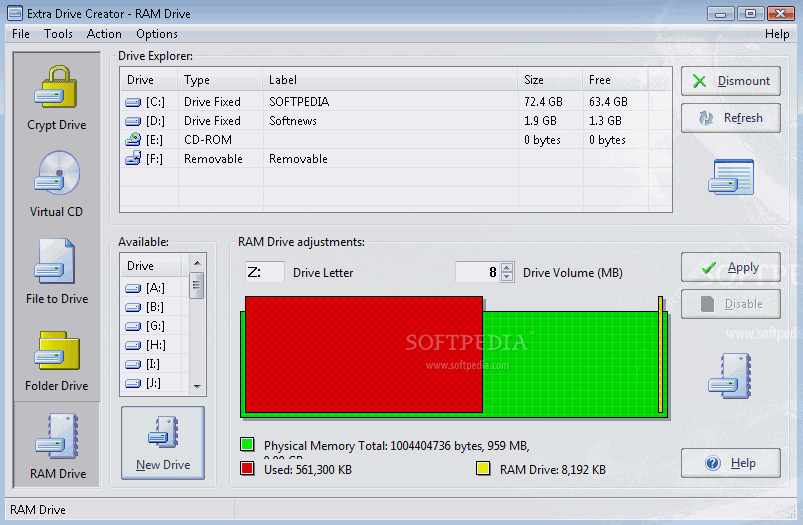Viewport: 803px width, 525px height.
Task: Apply the RAM drive settings
Action: click(x=731, y=267)
